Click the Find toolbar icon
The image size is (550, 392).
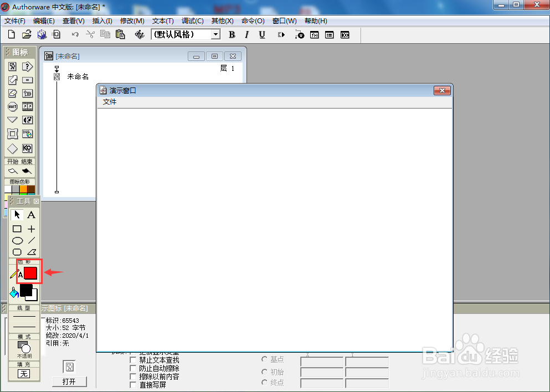click(140, 34)
